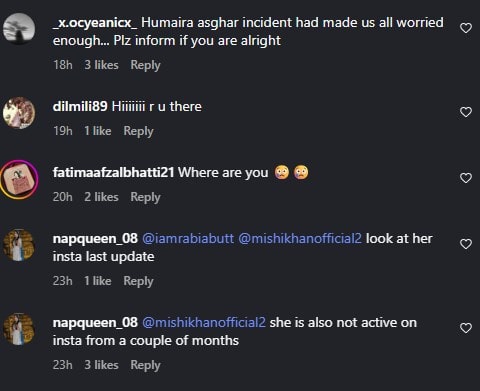Open _x.ocyeanicx_ profile picture
Screen dimensions: 480x391
tap(19, 29)
